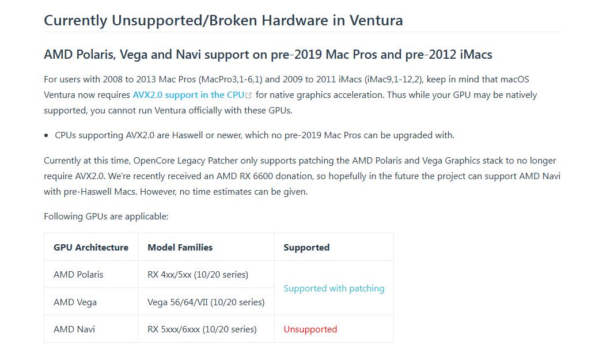Click the RX 5xxx/6xxx (10/20 series) cell
The image size is (599, 364).
point(202,329)
